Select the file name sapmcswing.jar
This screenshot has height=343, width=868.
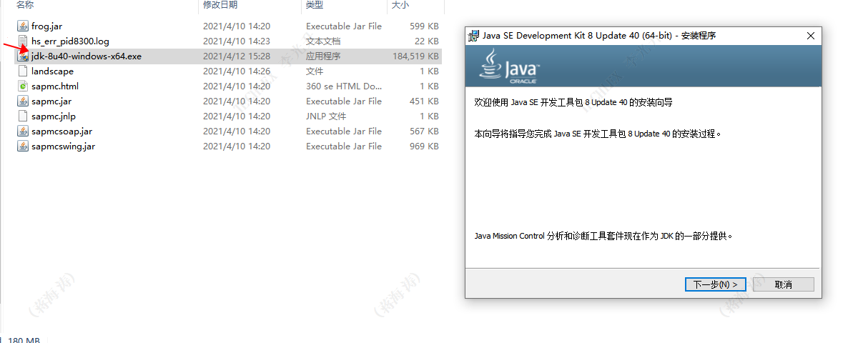[x=63, y=146]
